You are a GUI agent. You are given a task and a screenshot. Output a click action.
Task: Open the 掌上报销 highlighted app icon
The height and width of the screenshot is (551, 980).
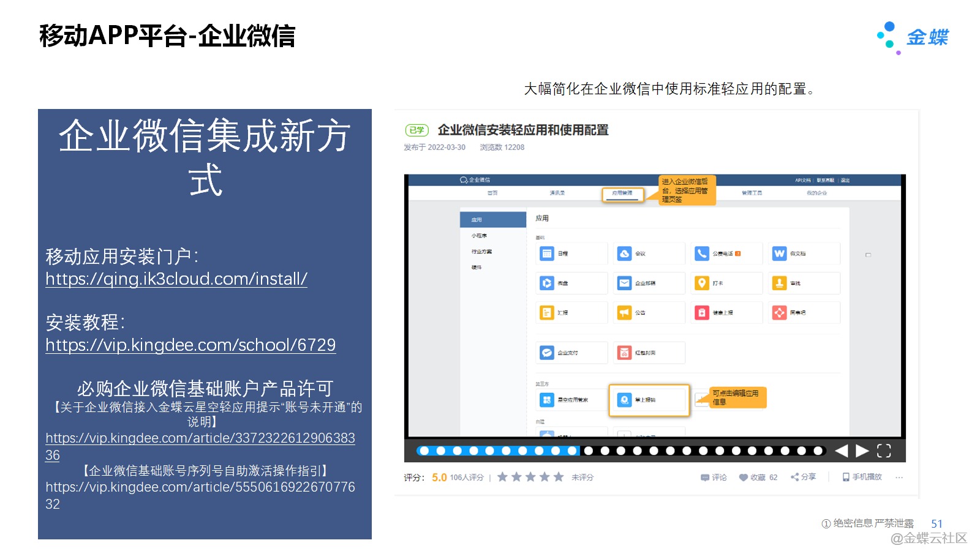pyautogui.click(x=624, y=400)
